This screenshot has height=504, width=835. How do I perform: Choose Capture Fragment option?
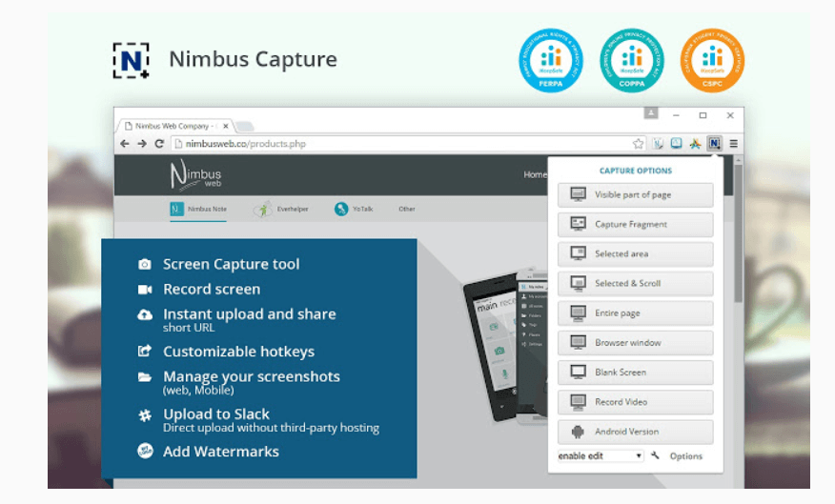(635, 225)
